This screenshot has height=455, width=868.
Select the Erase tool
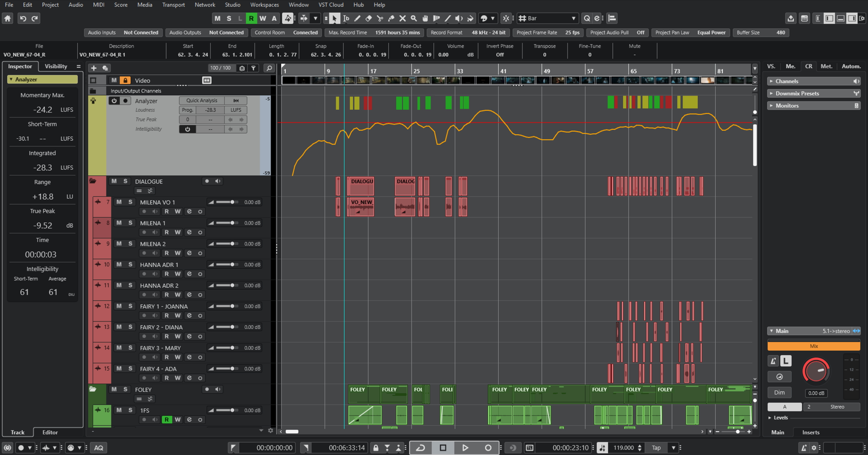[369, 18]
